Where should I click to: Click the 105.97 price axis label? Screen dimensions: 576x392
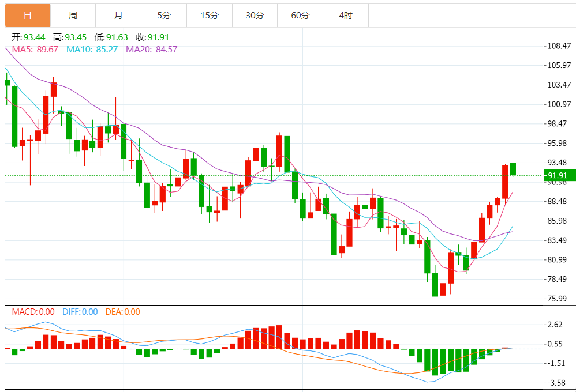(x=559, y=65)
